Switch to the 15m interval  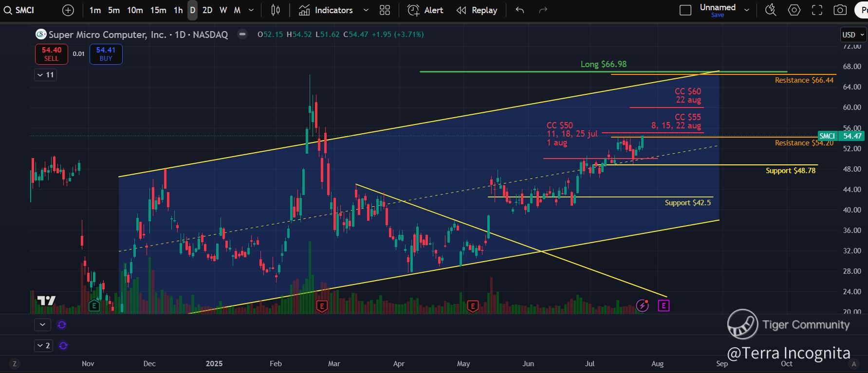coord(158,10)
